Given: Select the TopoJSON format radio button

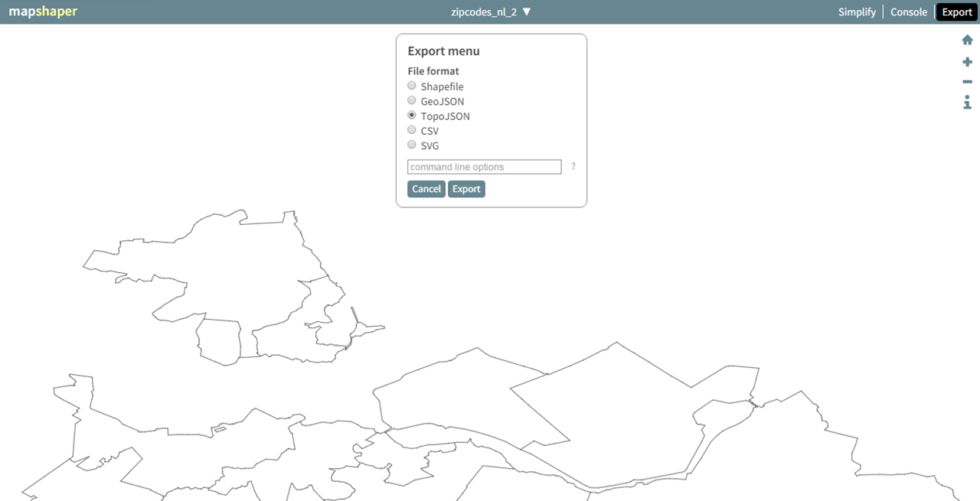Looking at the screenshot, I should (x=412, y=115).
